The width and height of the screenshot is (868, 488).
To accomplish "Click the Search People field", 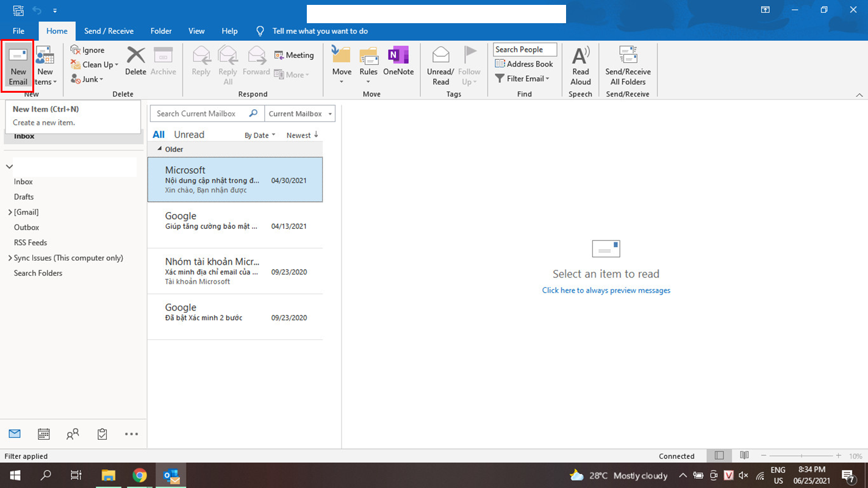I will pyautogui.click(x=525, y=49).
